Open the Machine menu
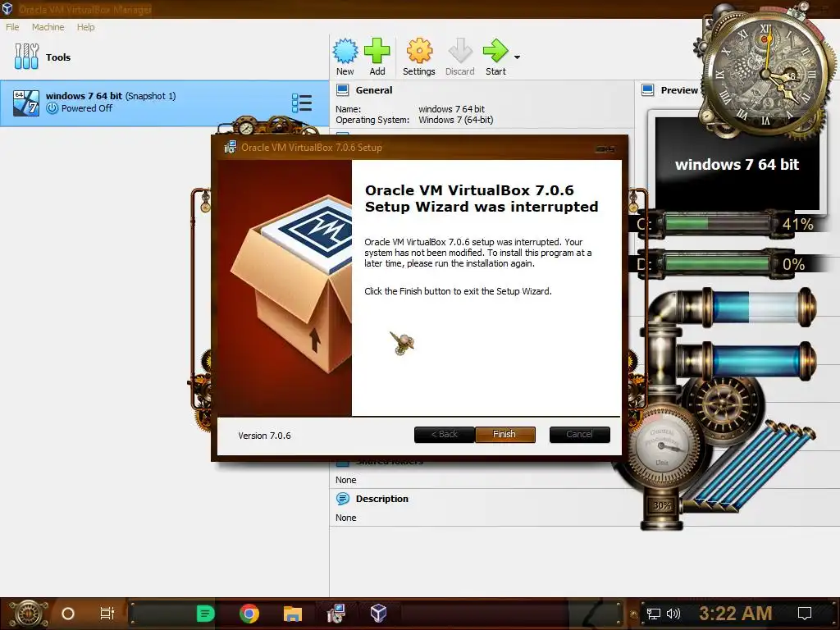Viewport: 840px width, 630px height. tap(48, 27)
